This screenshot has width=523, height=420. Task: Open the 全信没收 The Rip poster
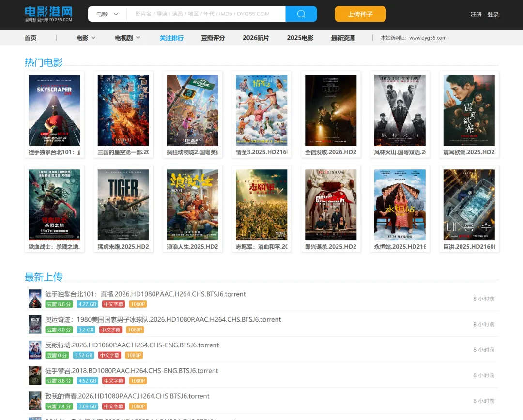click(x=331, y=110)
